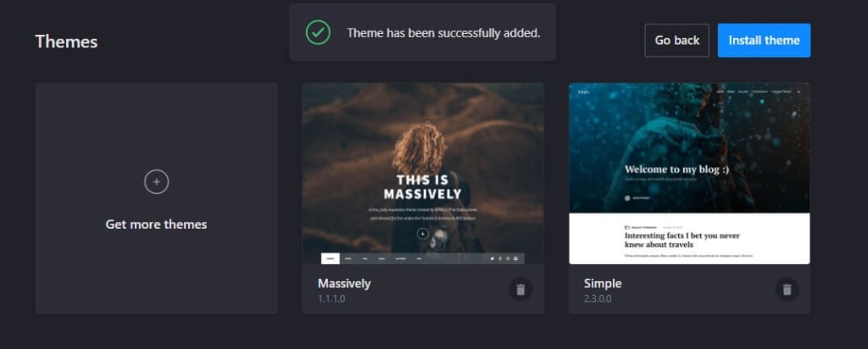This screenshot has width=868, height=349.
Task: Click the search icon in Simple preview
Action: (x=798, y=91)
